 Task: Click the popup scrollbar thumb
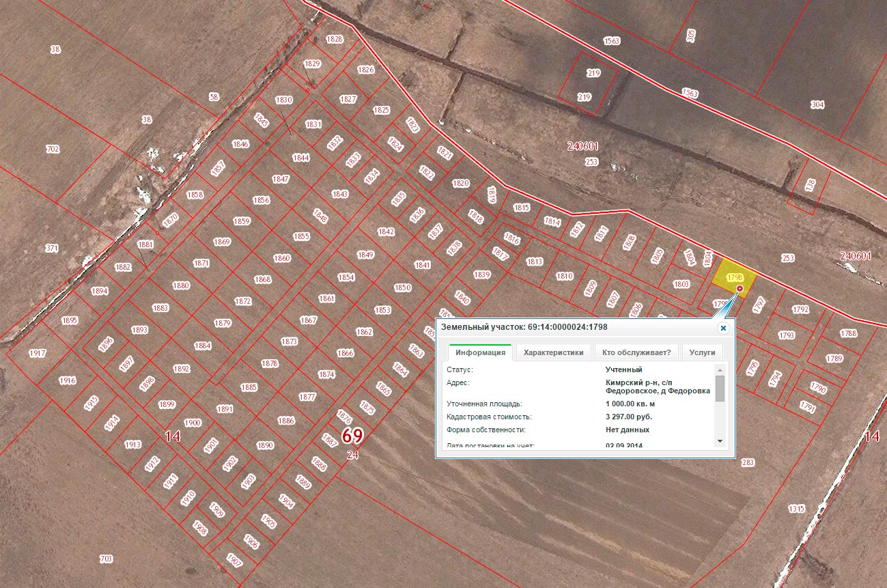719,387
